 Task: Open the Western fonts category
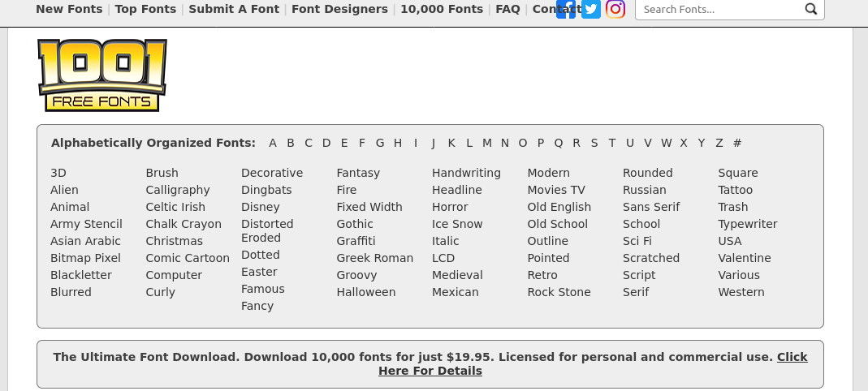click(x=741, y=293)
